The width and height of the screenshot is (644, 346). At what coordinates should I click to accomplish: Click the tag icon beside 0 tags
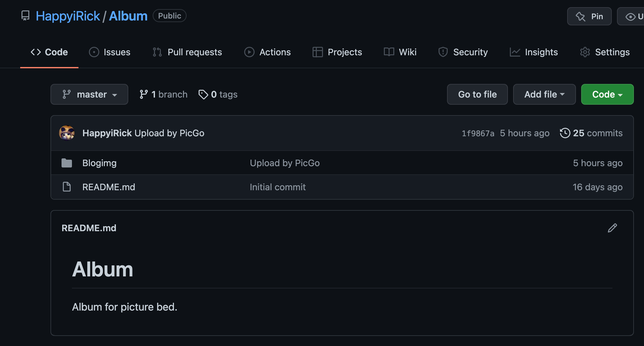pyautogui.click(x=203, y=94)
